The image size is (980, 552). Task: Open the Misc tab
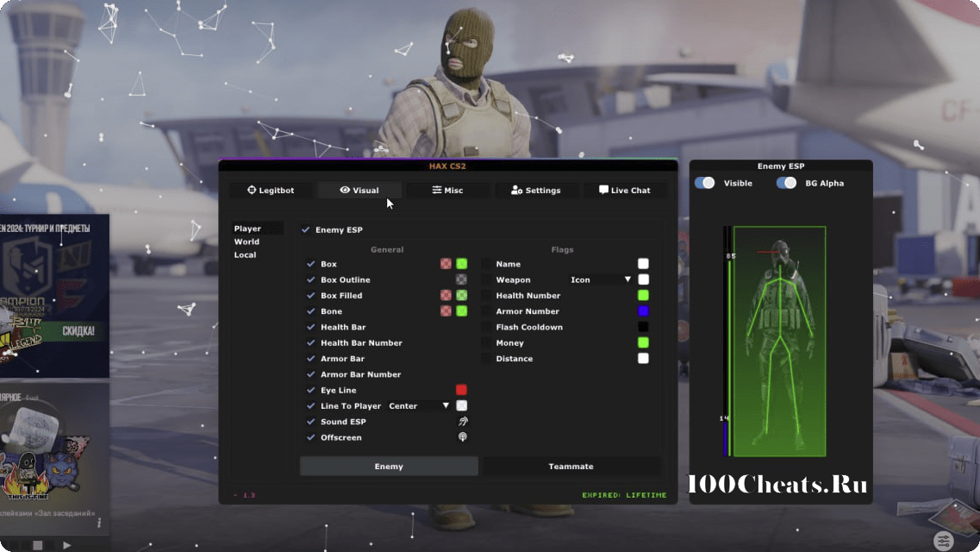pos(447,190)
